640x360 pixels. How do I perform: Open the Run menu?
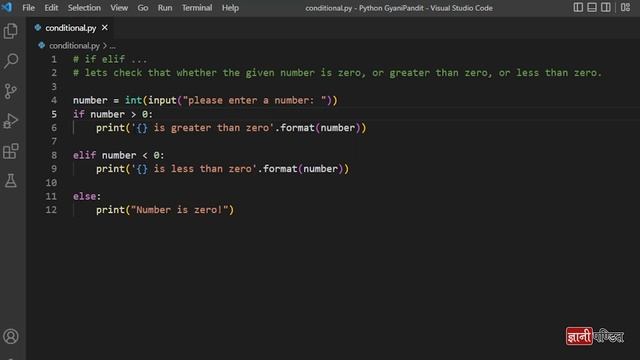coord(165,8)
